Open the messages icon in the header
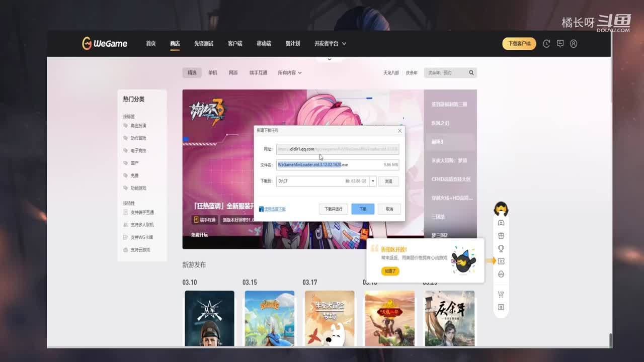 click(560, 44)
